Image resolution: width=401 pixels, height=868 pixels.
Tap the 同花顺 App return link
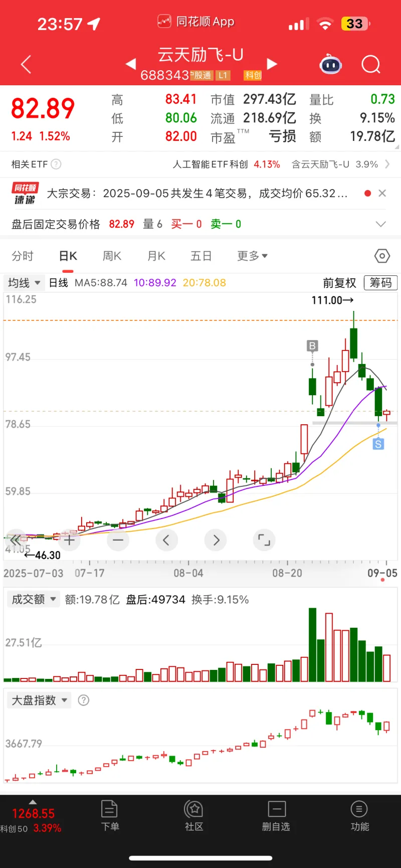[x=196, y=22]
